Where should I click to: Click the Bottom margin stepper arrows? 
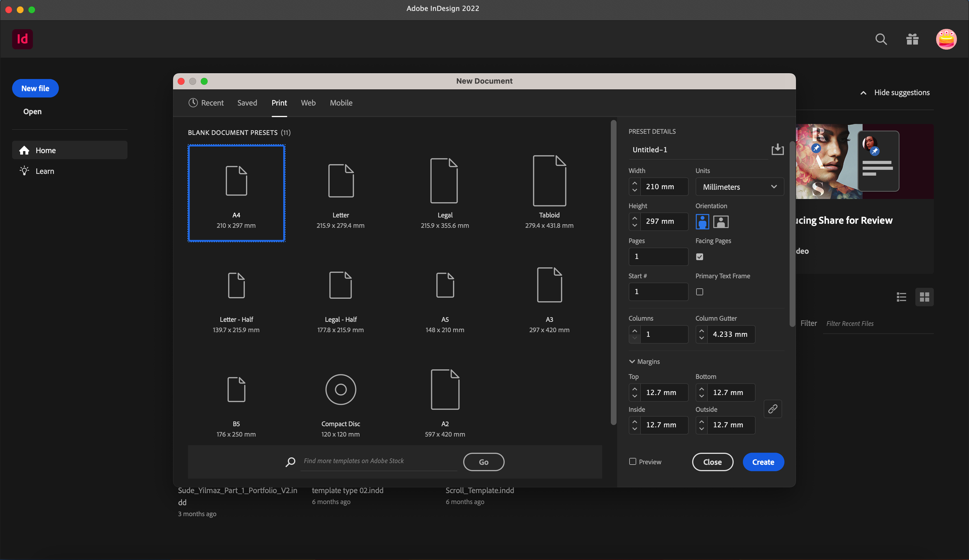(x=702, y=392)
